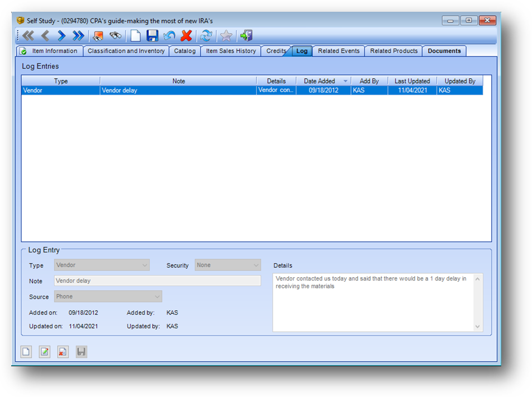Select the Vendor delay log row
This screenshot has width=532, height=397.
[x=252, y=90]
